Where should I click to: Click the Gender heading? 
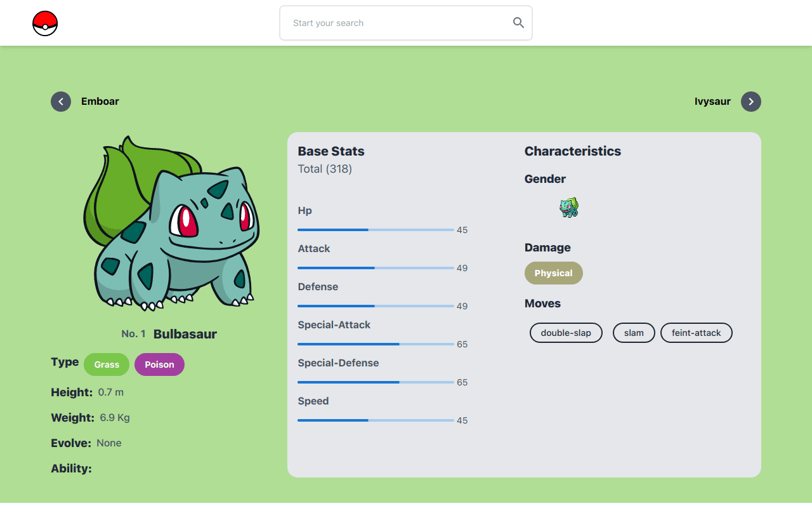(x=545, y=179)
